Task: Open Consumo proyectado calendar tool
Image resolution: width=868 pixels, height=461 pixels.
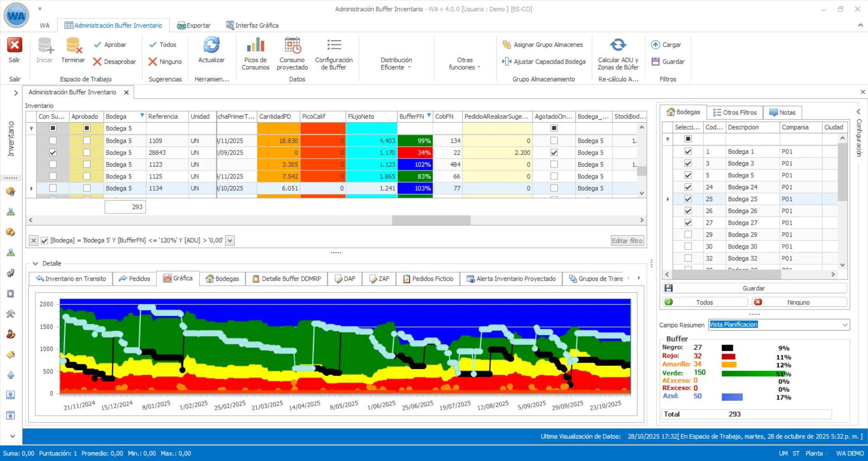Action: [292, 45]
